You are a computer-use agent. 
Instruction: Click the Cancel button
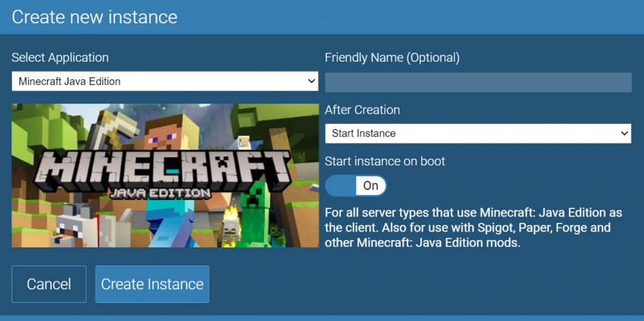[49, 284]
